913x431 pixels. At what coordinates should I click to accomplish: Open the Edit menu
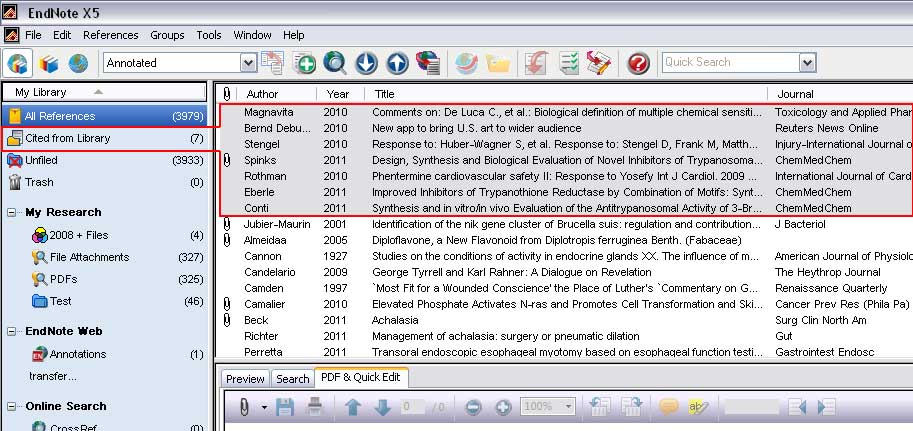pyautogui.click(x=62, y=35)
